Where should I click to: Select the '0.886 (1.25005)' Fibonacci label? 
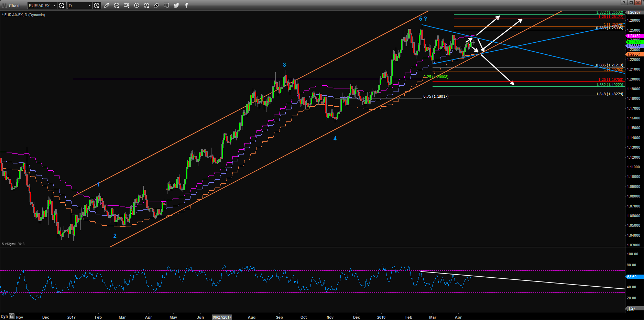(610, 28)
